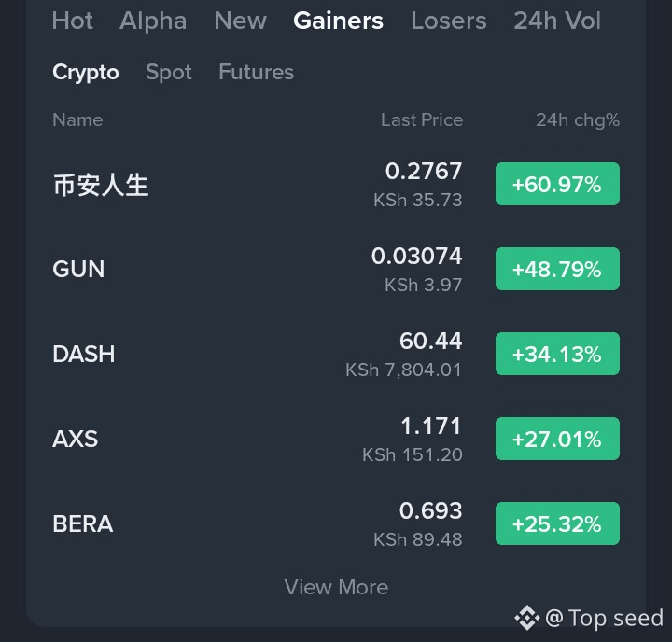The image size is (672, 642).
Task: Switch to the Hot tab
Action: [73, 21]
